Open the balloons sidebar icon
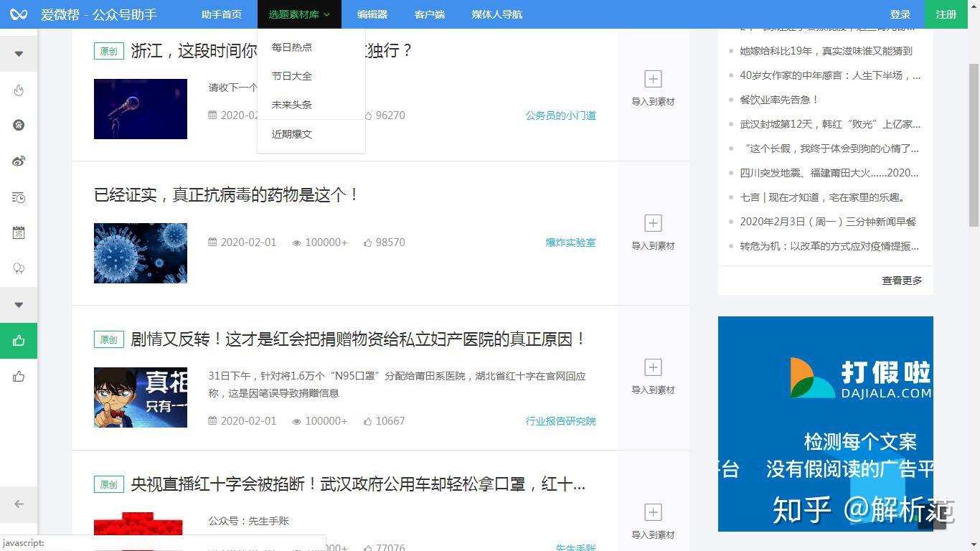 click(x=19, y=268)
